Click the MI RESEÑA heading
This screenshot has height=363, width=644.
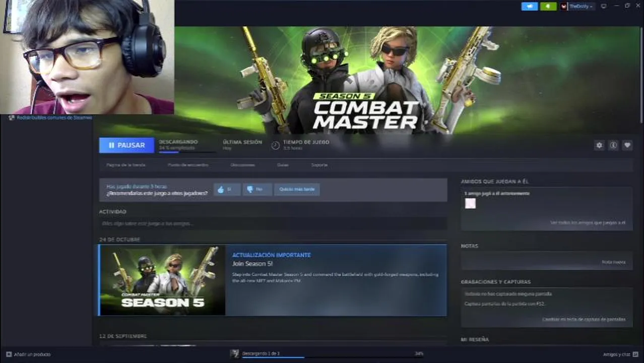[x=475, y=340]
